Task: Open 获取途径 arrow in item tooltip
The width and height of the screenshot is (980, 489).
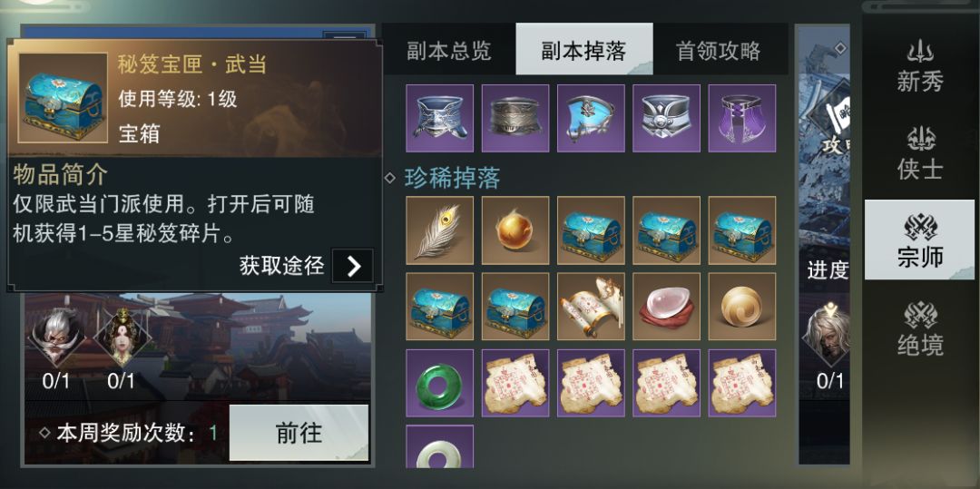Action: pos(352,266)
